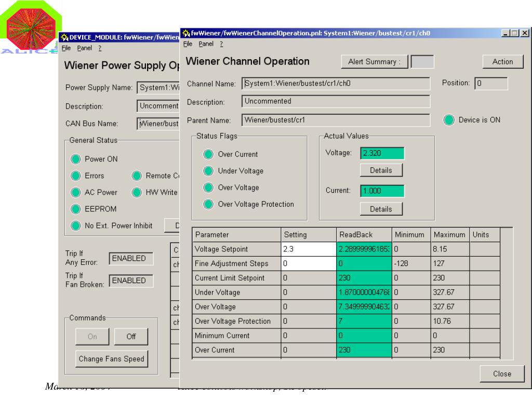
Task: Edit the Voltage Setpoint setting cell
Action: tap(309, 249)
